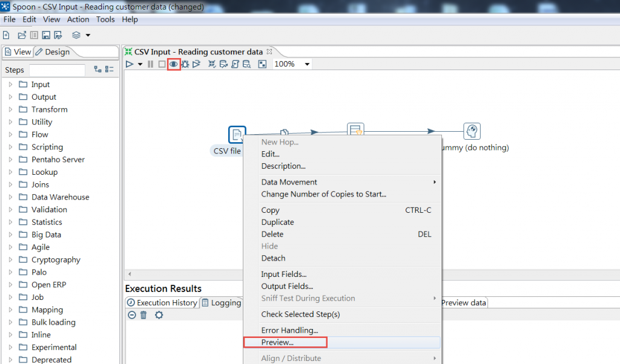Open the Edit menu
The width and height of the screenshot is (620, 364).
[29, 19]
